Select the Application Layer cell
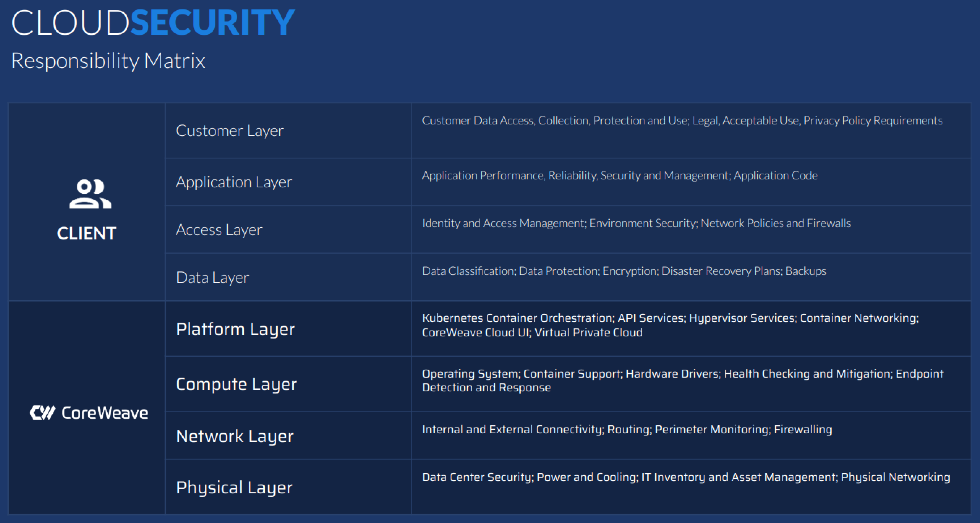This screenshot has width=980, height=523. coord(288,182)
